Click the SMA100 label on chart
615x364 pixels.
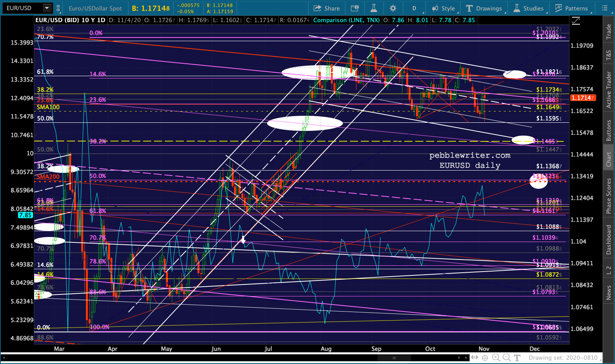tap(48, 107)
